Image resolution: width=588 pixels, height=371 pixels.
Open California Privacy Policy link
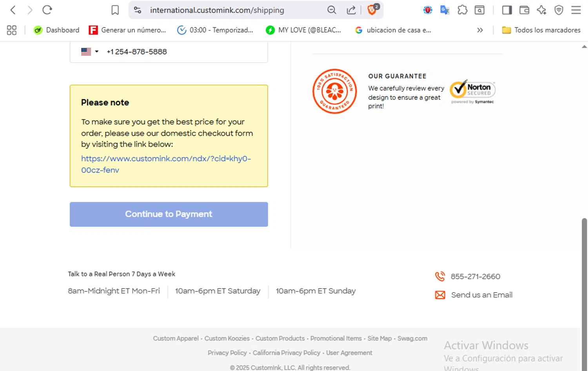287,353
